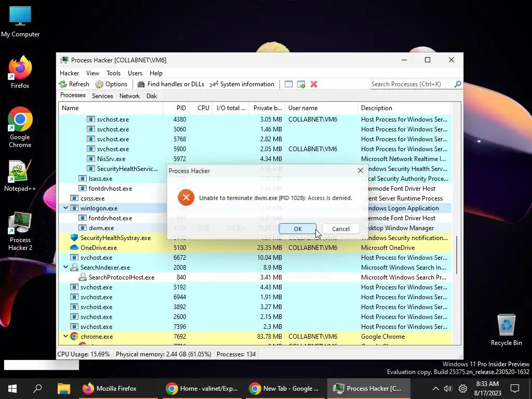Select the NisSrv.exe process row
This screenshot has width=532, height=399.
pos(255,159)
